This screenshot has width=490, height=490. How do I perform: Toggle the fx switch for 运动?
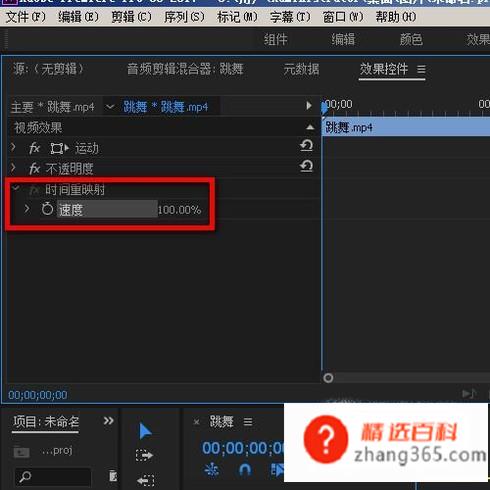[35, 148]
